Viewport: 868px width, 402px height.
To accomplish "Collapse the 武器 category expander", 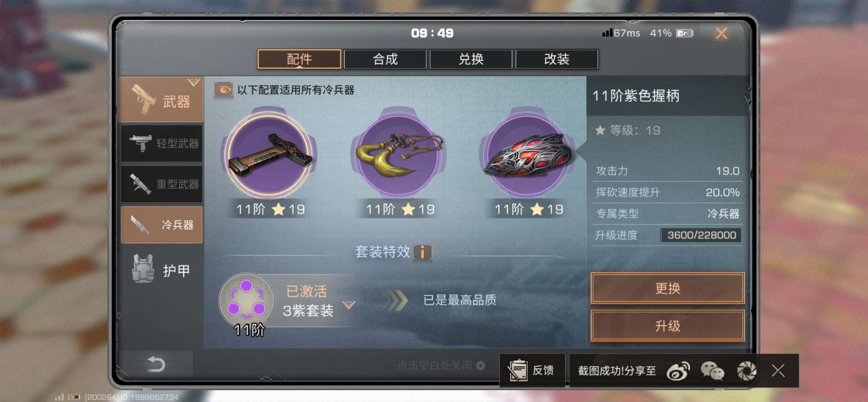I will pos(193,82).
